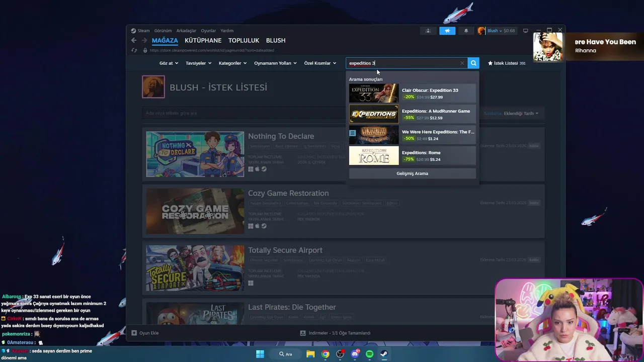Open the Eklendiği Tarih sort dropdown
The width and height of the screenshot is (644, 362).
click(x=521, y=113)
